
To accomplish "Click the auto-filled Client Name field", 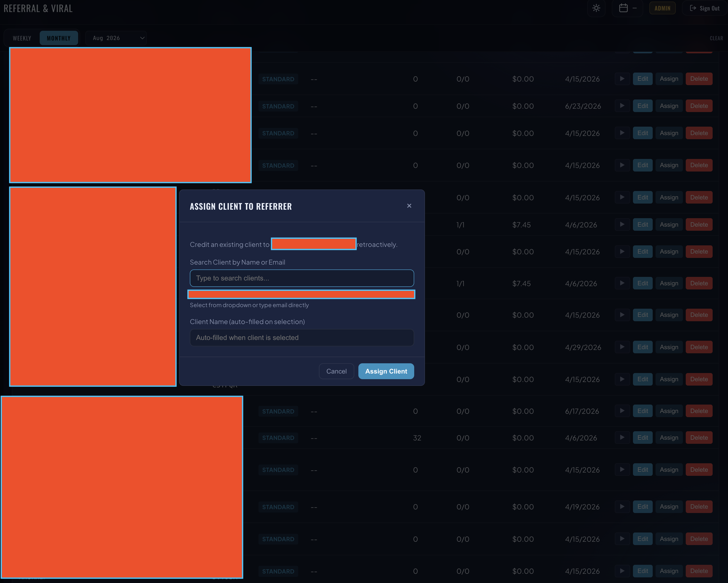I will [302, 338].
